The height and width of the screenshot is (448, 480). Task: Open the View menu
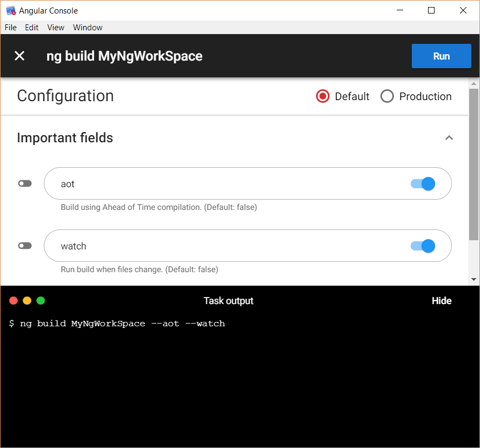point(56,28)
